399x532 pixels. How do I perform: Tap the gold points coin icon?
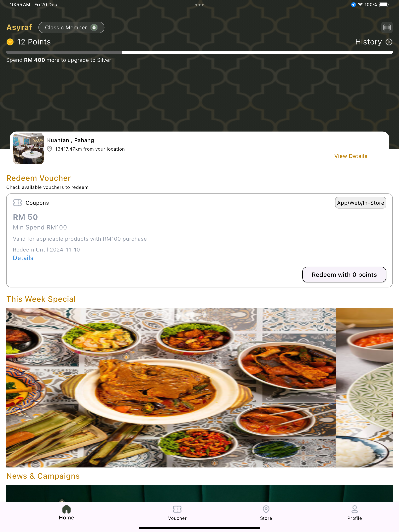pyautogui.click(x=10, y=42)
